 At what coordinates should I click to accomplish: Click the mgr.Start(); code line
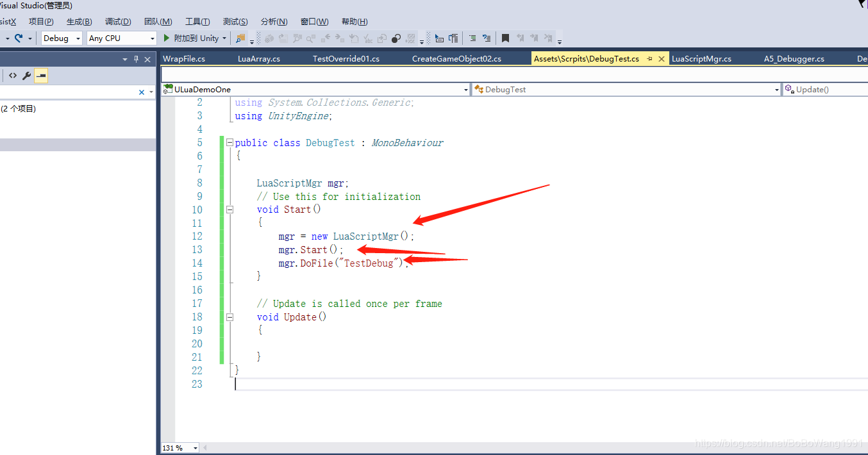311,250
